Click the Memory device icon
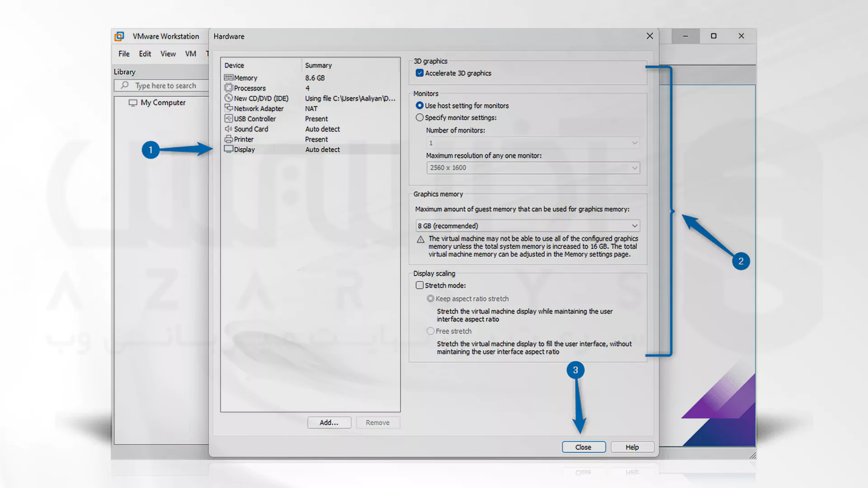This screenshot has height=488, width=868. click(x=228, y=78)
